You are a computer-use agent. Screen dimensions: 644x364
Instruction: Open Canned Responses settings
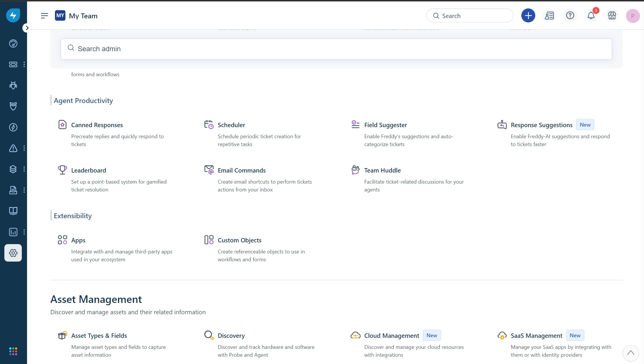click(x=97, y=125)
